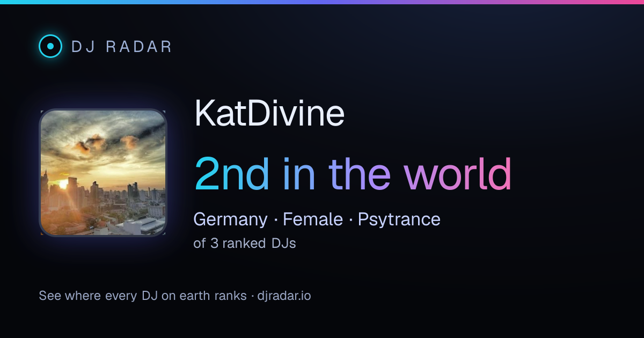Click the djradar.io footer tagline
644x338 pixels.
coord(175,296)
